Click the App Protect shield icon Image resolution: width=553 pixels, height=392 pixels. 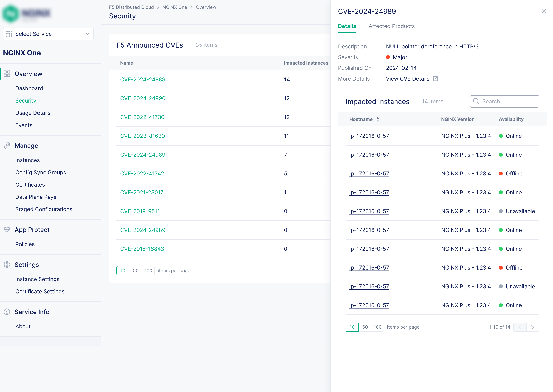pyautogui.click(x=7, y=230)
